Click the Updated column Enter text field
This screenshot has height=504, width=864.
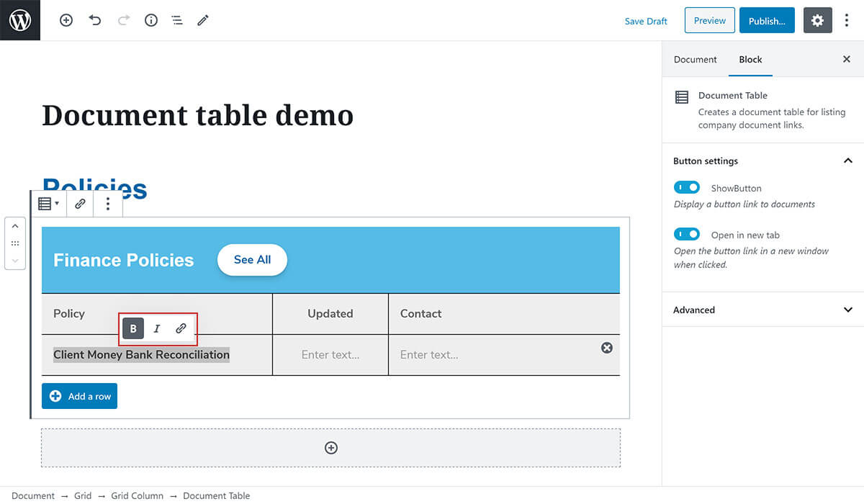[330, 355]
